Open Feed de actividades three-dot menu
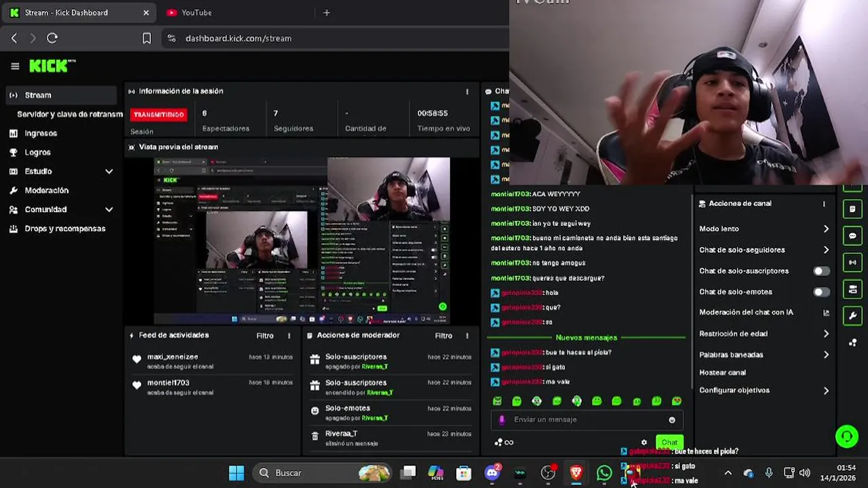 click(x=289, y=335)
